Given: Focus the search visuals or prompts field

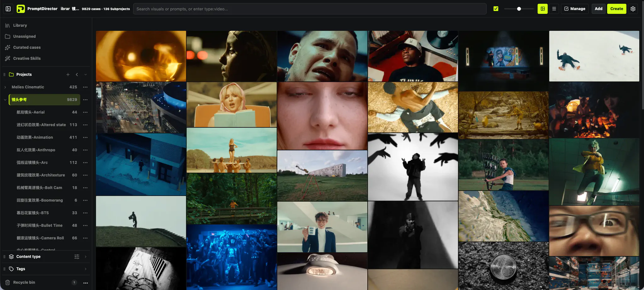Looking at the screenshot, I should point(310,9).
